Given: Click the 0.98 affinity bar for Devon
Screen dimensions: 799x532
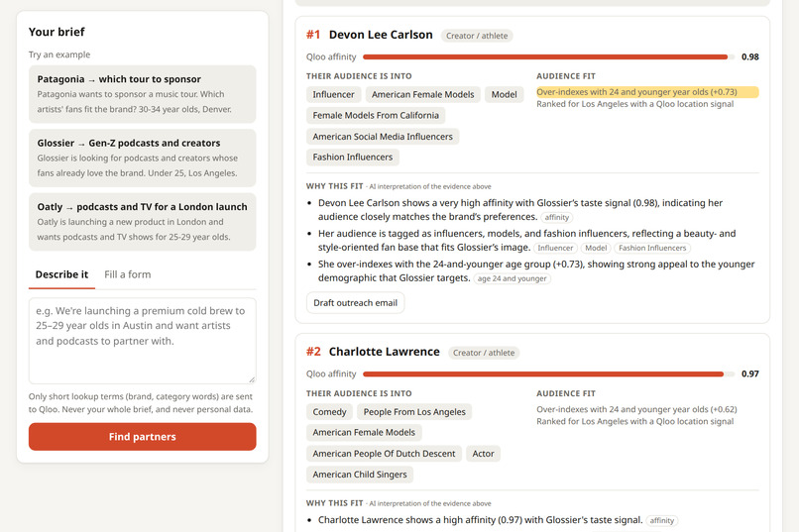Looking at the screenshot, I should tap(548, 57).
